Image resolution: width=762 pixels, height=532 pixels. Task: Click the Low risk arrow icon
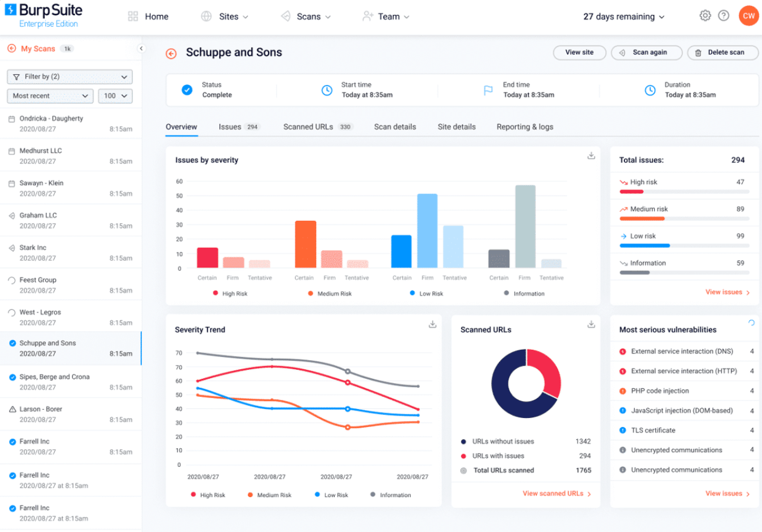coord(624,236)
